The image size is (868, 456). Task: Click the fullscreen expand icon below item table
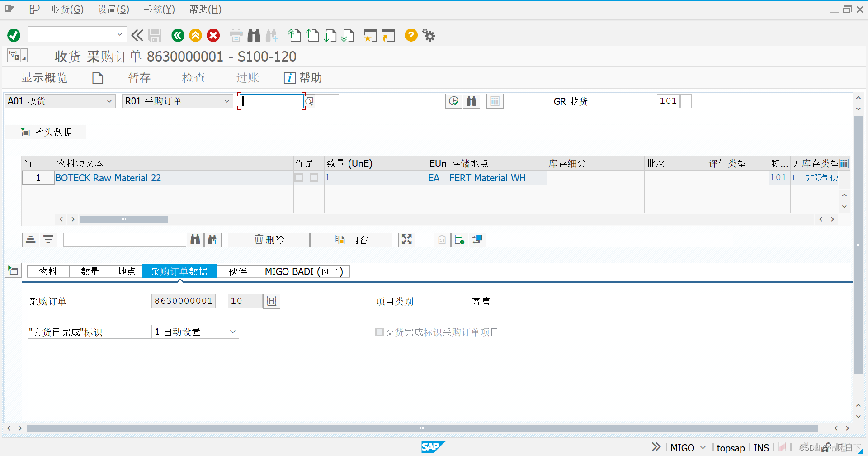click(x=407, y=240)
